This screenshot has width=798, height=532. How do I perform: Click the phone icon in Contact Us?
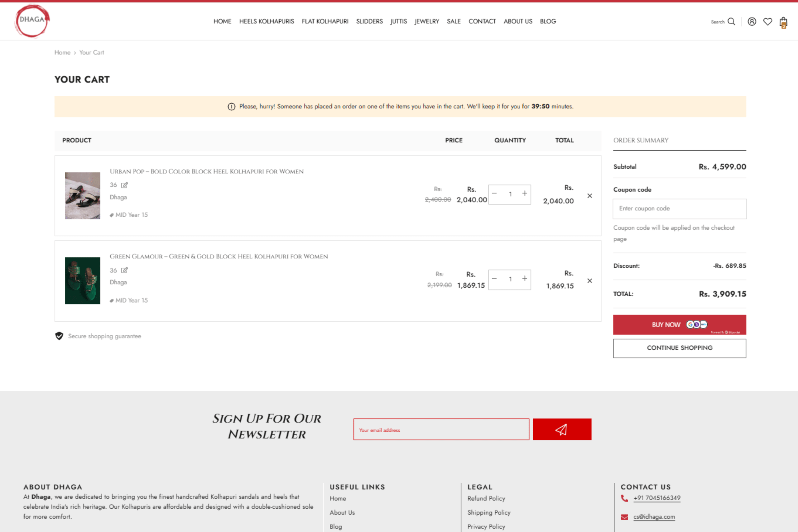pyautogui.click(x=624, y=498)
